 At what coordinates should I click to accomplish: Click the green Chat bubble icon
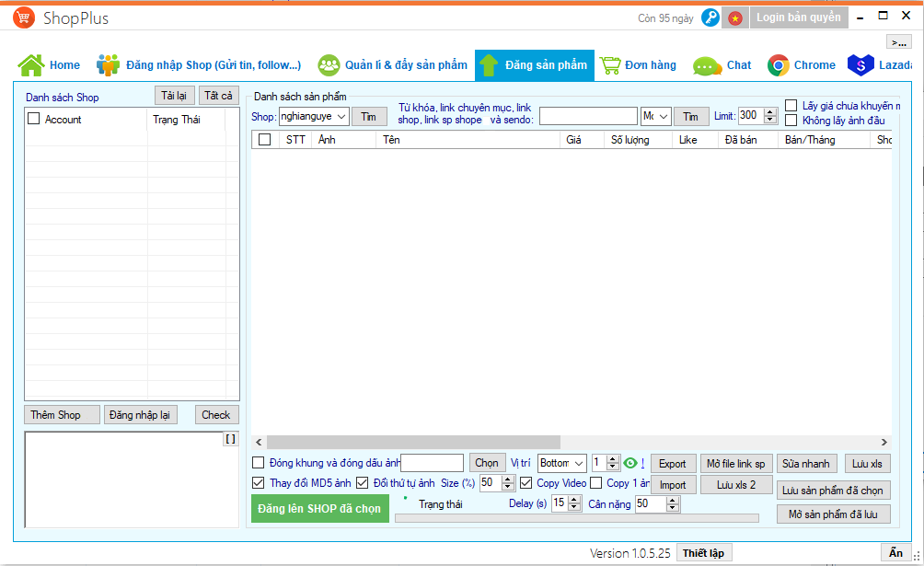707,65
